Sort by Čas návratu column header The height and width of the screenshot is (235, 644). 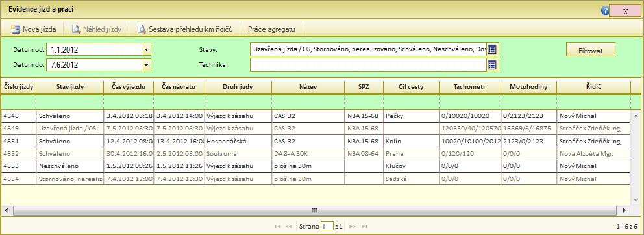179,87
